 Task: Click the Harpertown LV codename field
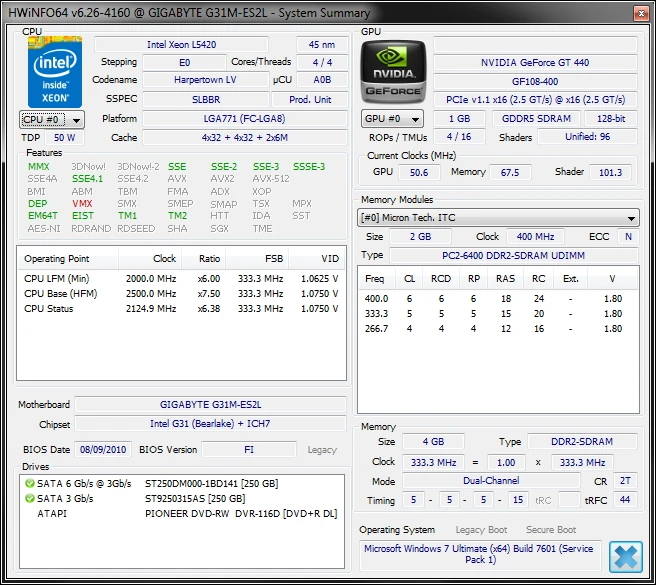(x=205, y=80)
